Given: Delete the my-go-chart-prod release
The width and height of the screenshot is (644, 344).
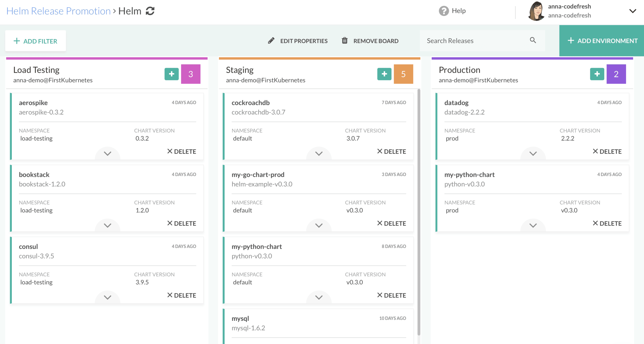Looking at the screenshot, I should 392,223.
